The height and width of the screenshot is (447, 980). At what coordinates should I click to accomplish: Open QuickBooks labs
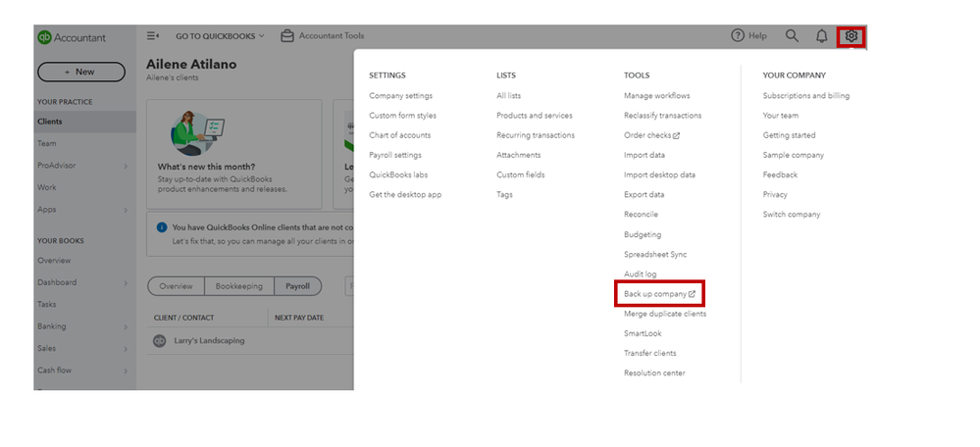click(x=398, y=174)
